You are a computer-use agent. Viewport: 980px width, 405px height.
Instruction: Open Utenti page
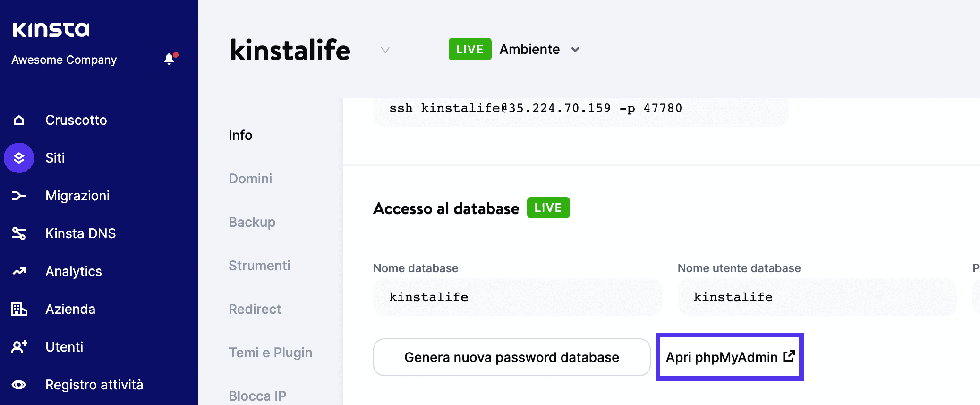pos(64,347)
